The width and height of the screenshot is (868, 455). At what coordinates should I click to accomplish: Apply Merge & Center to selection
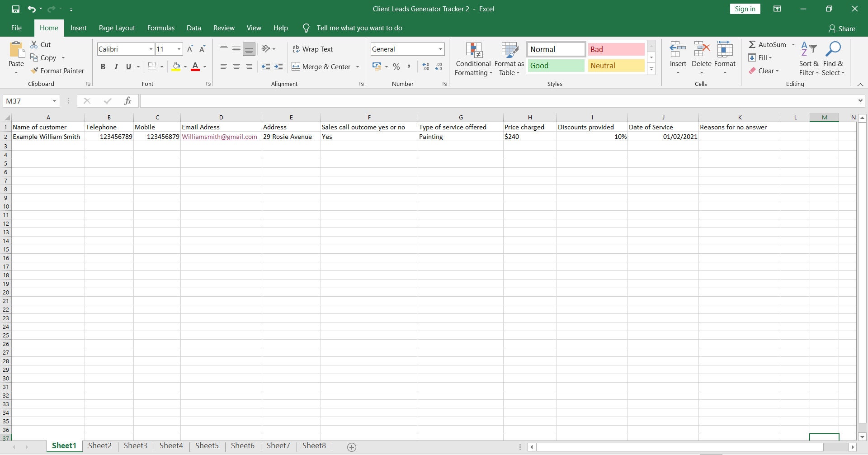322,66
